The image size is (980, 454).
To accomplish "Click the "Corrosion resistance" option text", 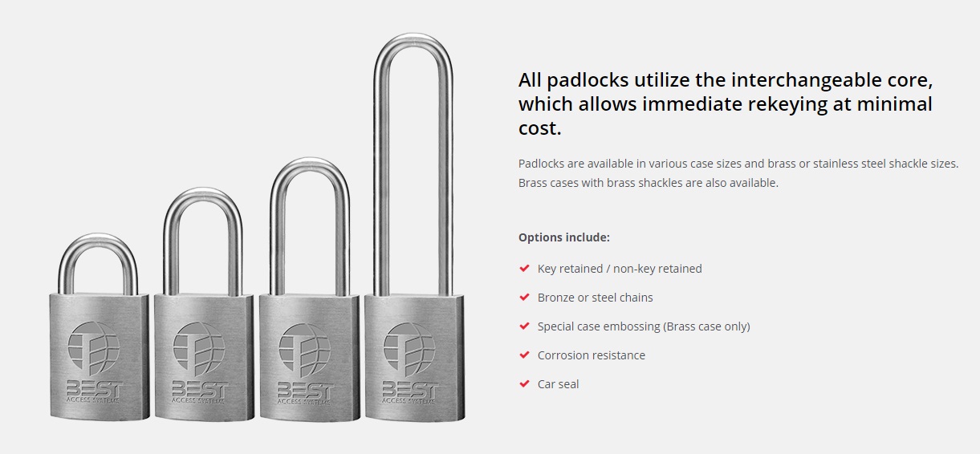I will [591, 355].
